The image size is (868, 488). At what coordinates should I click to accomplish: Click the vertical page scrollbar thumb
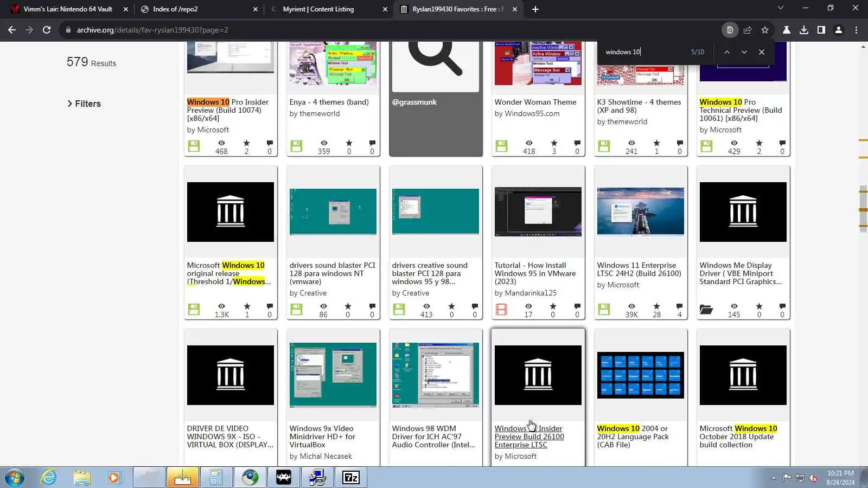(863, 209)
